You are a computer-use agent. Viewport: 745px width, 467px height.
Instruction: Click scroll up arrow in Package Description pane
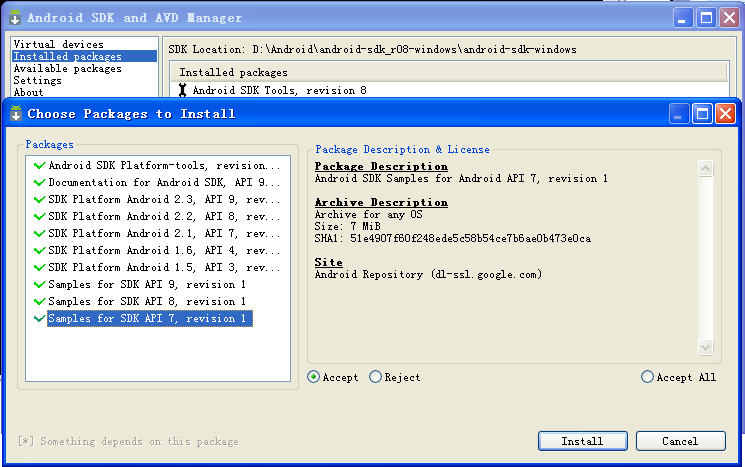pyautogui.click(x=706, y=168)
